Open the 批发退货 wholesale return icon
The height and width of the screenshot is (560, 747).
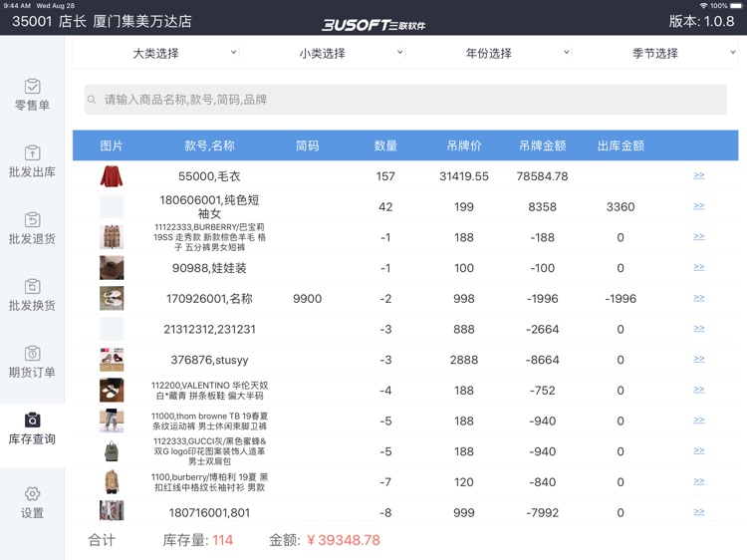[32, 219]
